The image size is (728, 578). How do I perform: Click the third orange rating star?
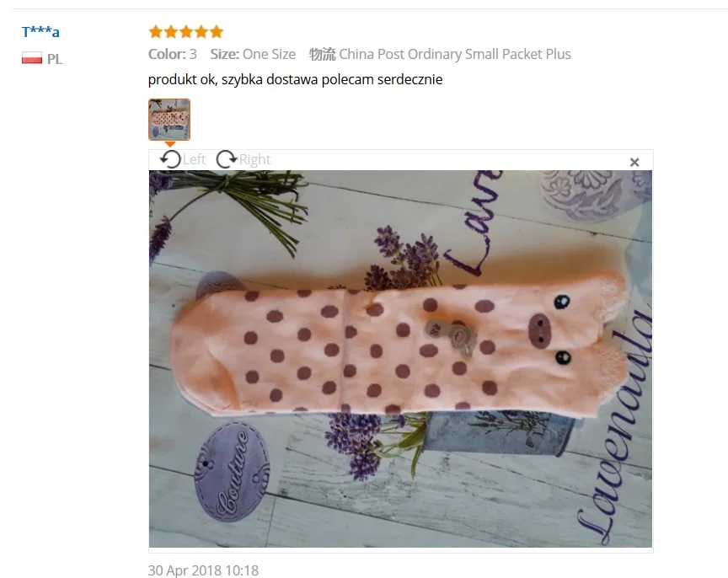(x=186, y=32)
